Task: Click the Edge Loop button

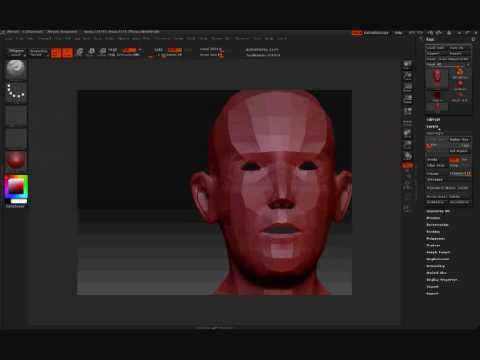Action: 436,166
